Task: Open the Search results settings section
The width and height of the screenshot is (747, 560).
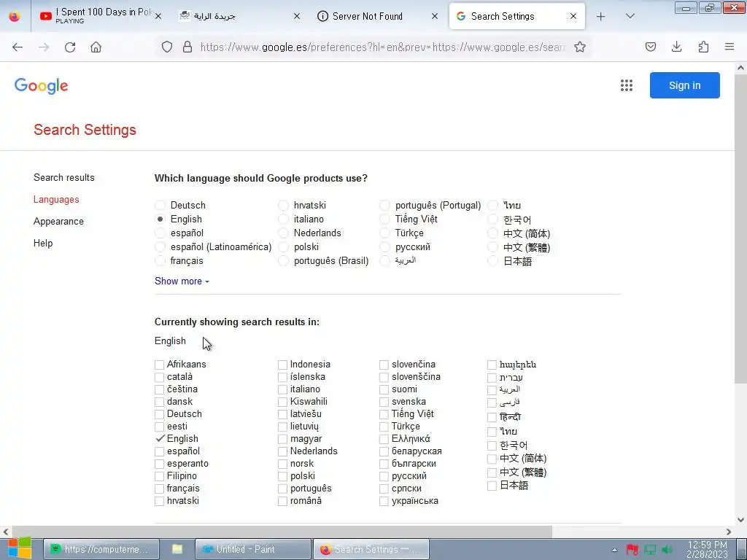Action: (x=64, y=178)
